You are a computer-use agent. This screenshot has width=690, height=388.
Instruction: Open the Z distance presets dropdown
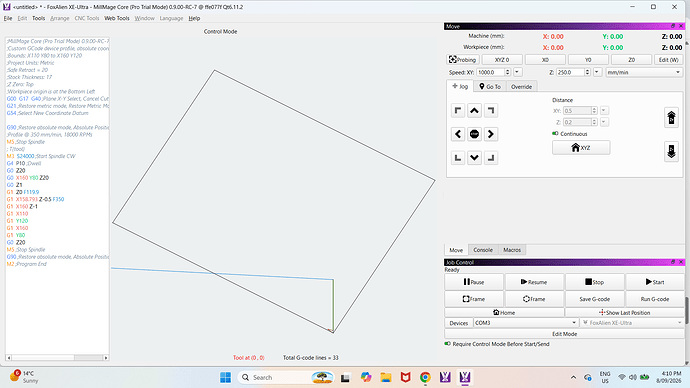[604, 122]
